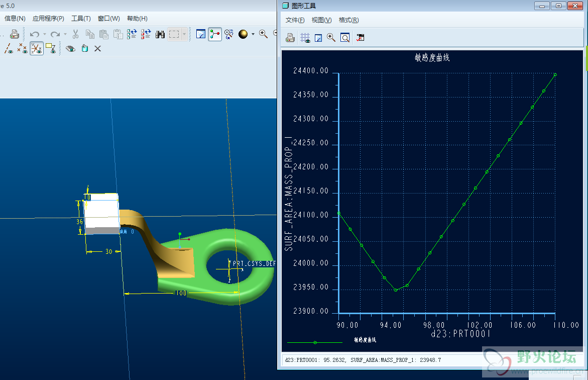
Task: Toggle grid display in 图形工具 toolbar
Action: tap(305, 38)
